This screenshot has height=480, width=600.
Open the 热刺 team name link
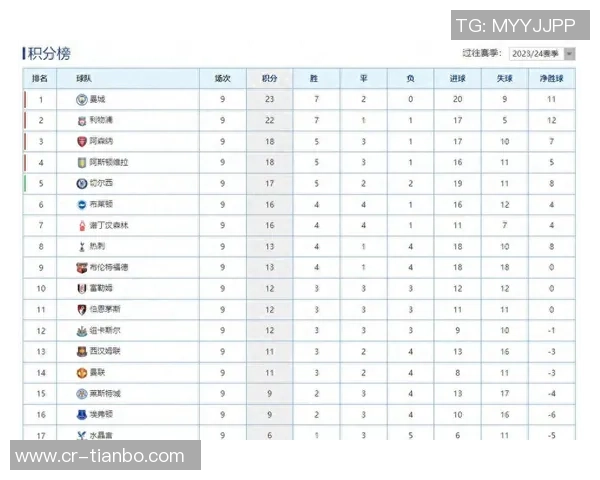96,246
